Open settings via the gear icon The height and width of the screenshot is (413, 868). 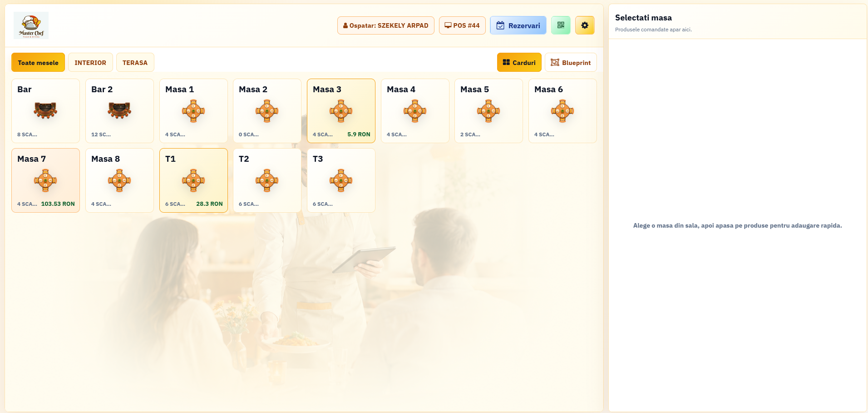click(585, 25)
